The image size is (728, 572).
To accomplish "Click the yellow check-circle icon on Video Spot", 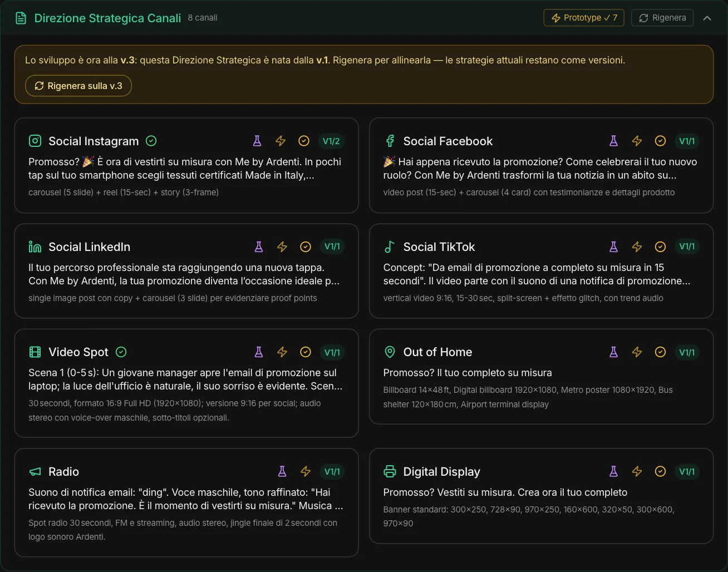I will coord(306,352).
